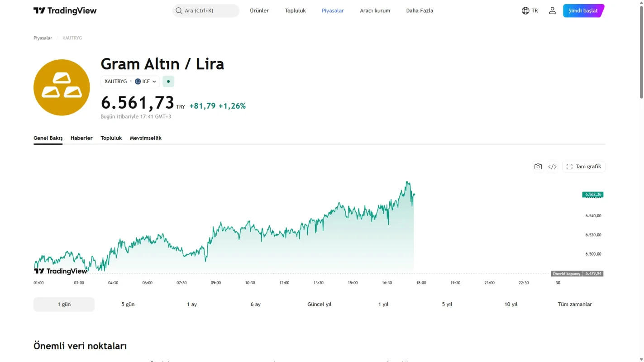Open embed code icon above chart
644x362 pixels.
tap(552, 167)
